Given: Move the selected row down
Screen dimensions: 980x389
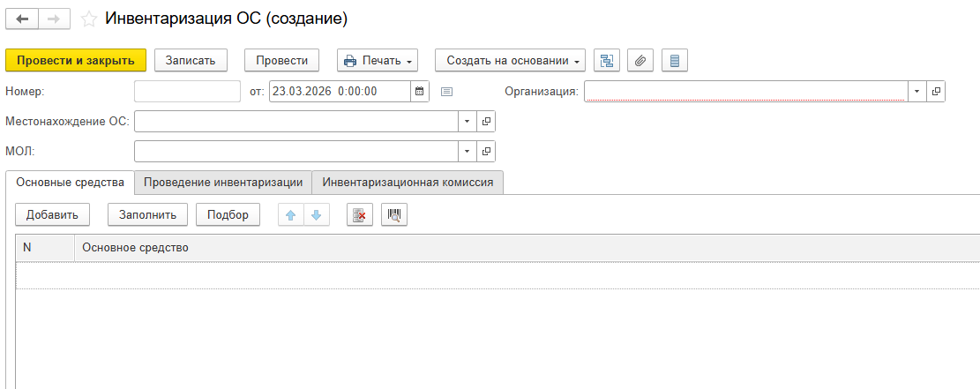Looking at the screenshot, I should point(317,214).
